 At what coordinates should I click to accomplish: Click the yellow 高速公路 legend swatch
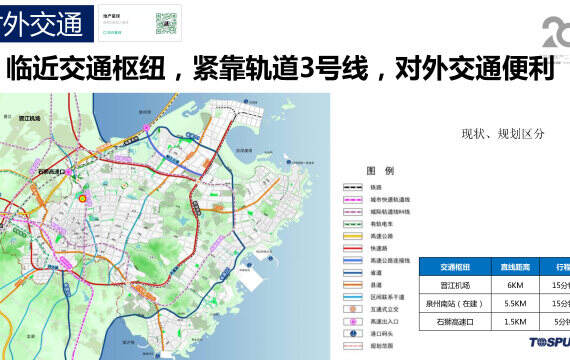click(x=353, y=236)
